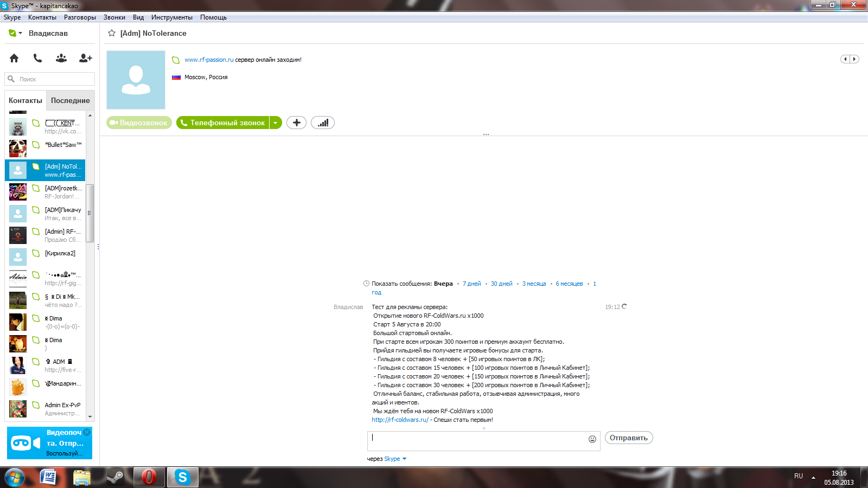Click the clock icon beside Показать сообщения
This screenshot has height=488, width=868.
pos(366,284)
